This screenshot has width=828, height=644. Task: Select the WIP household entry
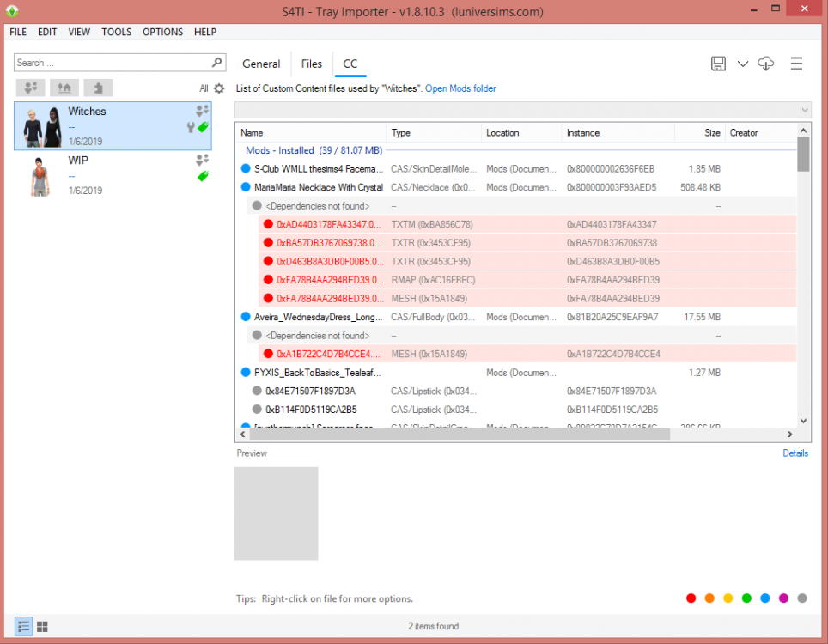coord(113,175)
